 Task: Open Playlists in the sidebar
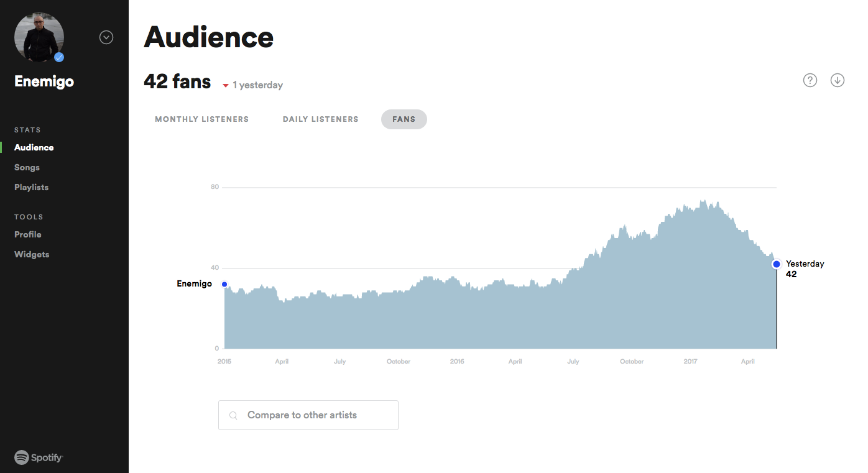31,187
